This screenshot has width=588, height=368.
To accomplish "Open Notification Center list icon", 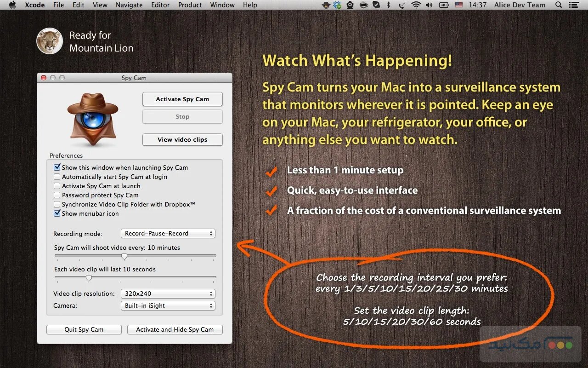I will (x=575, y=5).
